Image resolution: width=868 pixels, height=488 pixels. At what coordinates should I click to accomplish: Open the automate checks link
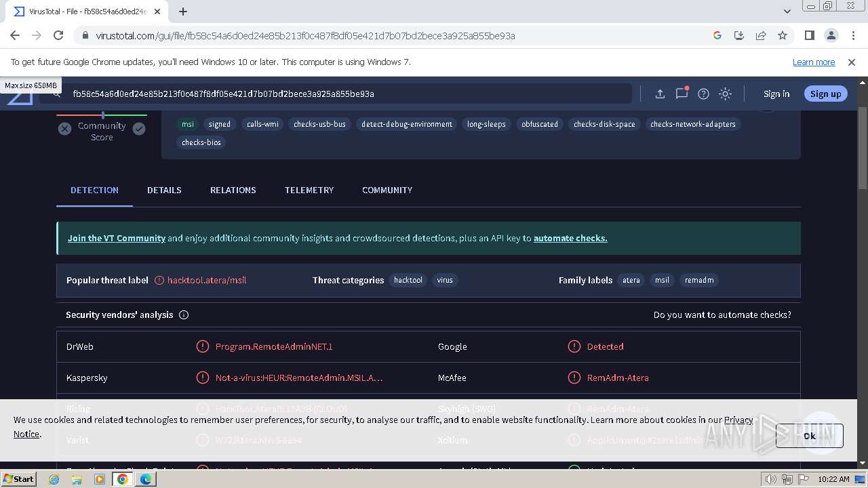coord(570,239)
